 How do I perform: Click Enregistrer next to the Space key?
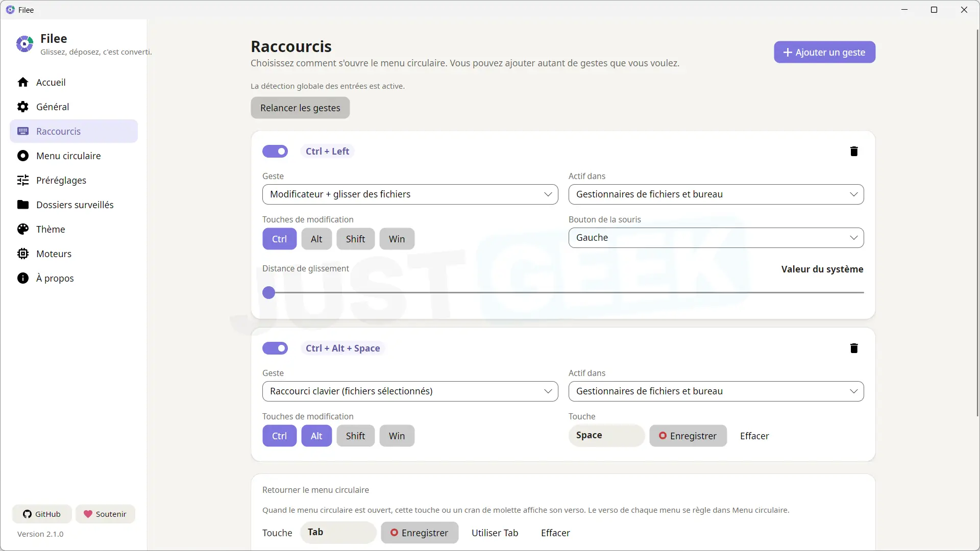point(688,436)
